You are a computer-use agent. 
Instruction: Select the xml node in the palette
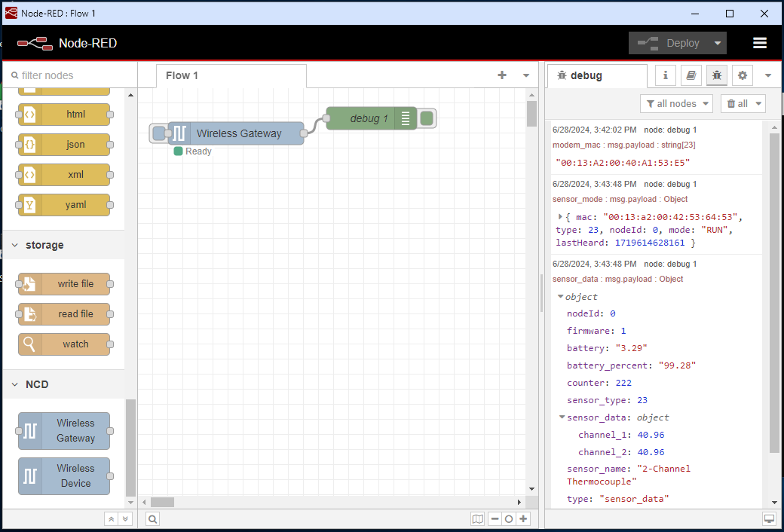[64, 175]
